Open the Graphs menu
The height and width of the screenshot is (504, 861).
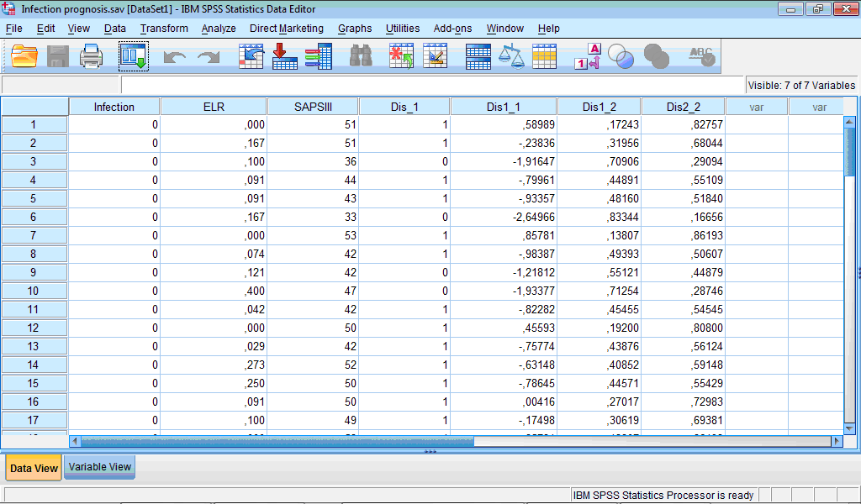point(354,28)
